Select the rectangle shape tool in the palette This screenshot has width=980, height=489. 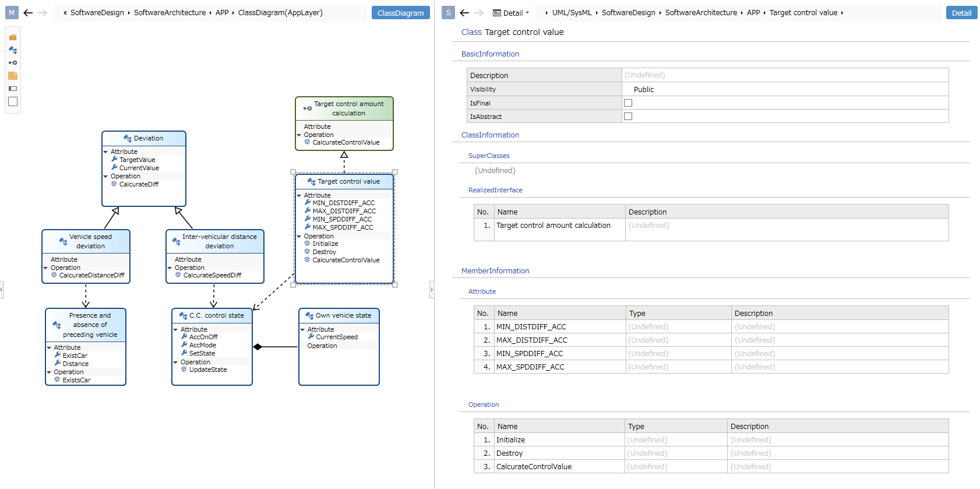click(x=13, y=101)
